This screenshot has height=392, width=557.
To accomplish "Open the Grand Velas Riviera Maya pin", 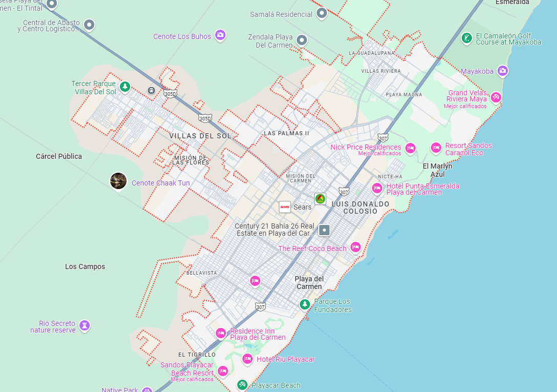I will [496, 97].
